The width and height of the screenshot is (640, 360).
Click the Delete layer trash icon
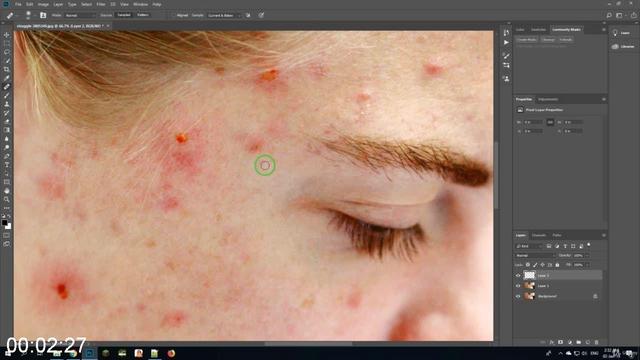point(596,342)
